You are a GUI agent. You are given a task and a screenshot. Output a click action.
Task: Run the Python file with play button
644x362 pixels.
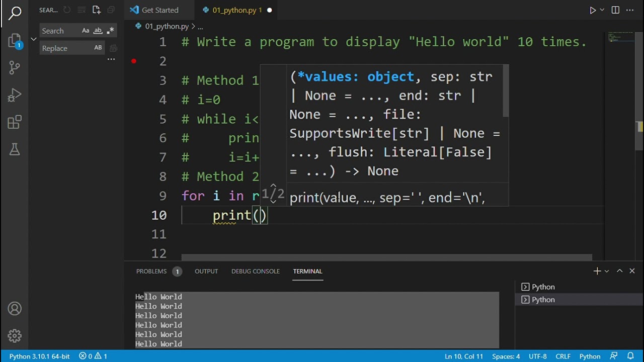pos(593,10)
